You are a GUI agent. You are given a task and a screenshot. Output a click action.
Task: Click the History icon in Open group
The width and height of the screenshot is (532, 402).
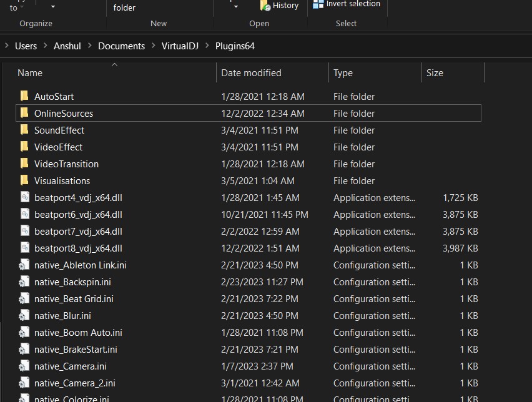coord(265,6)
